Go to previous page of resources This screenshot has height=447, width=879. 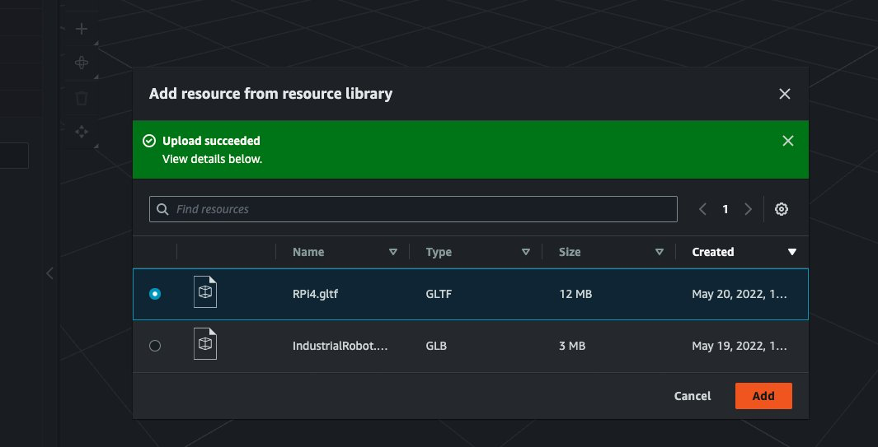(x=702, y=209)
